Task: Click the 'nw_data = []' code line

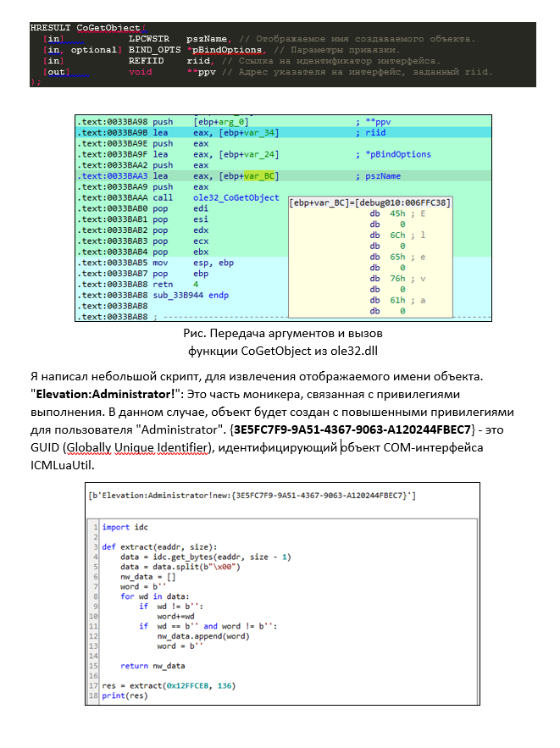Action: tap(148, 577)
